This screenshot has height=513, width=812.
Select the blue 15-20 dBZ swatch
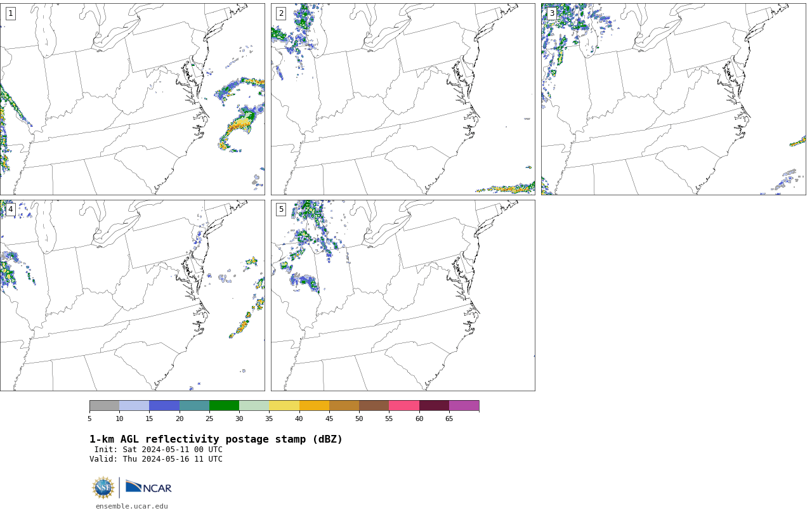(x=164, y=406)
